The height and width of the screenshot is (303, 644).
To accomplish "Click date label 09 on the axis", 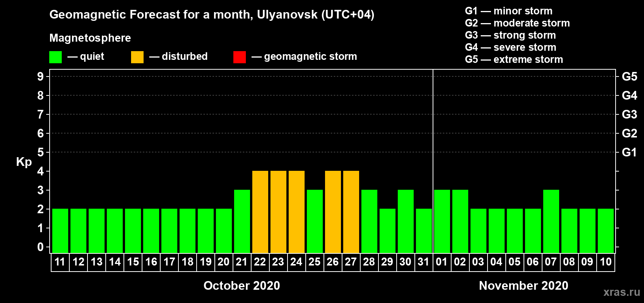I will 587,262.
